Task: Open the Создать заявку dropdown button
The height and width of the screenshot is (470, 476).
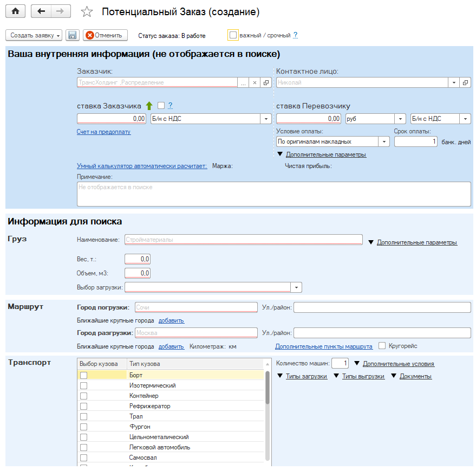Action: (x=34, y=35)
